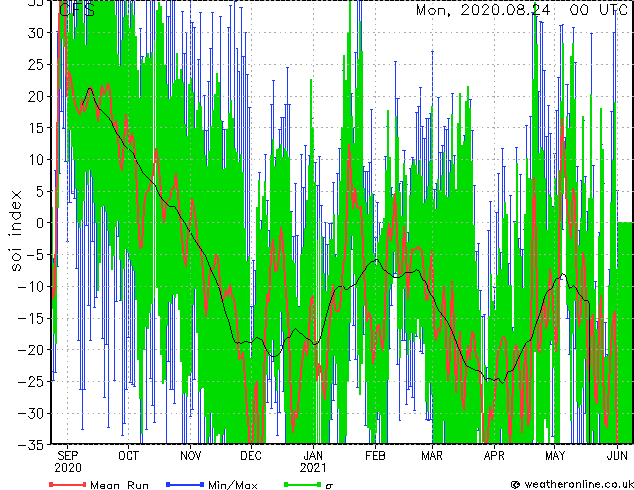Click the 0 value on y-axis
The width and height of the screenshot is (634, 490).
point(40,223)
